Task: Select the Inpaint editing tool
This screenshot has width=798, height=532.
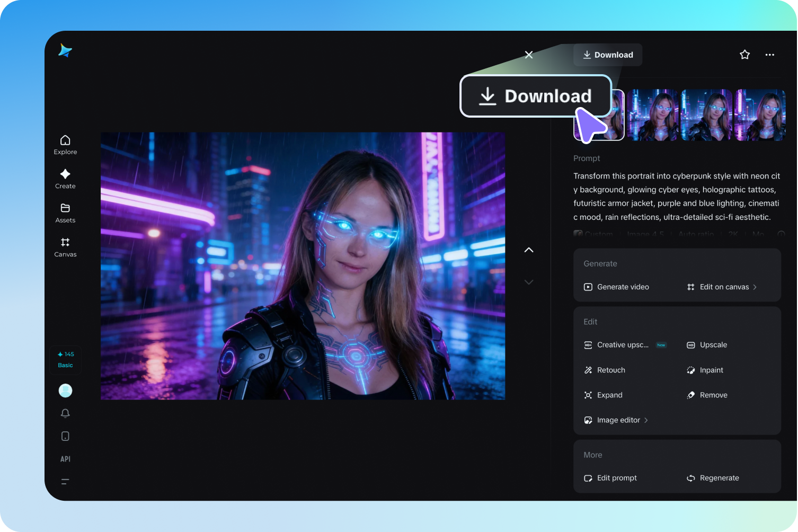Action: tap(711, 370)
